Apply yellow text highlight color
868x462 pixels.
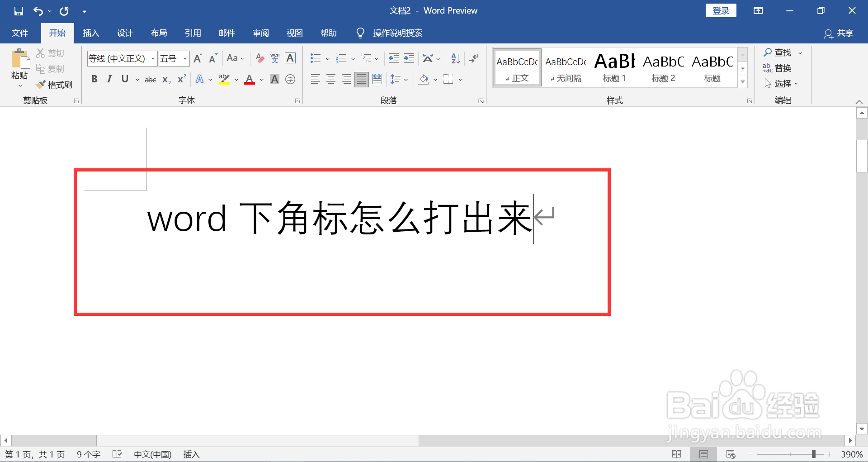pos(224,80)
